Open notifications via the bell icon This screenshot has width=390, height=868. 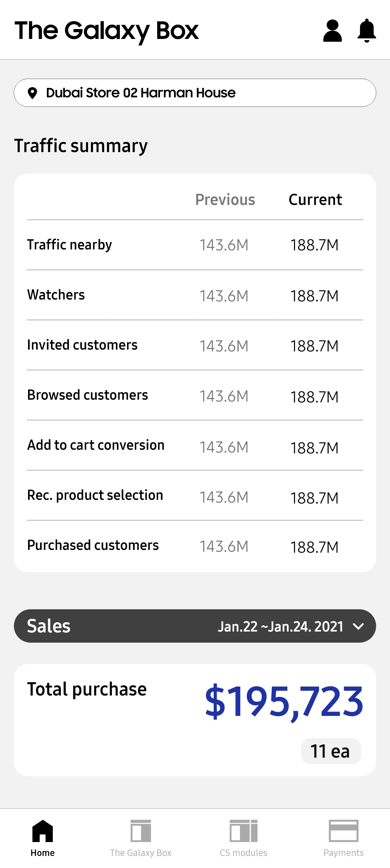pos(367,31)
